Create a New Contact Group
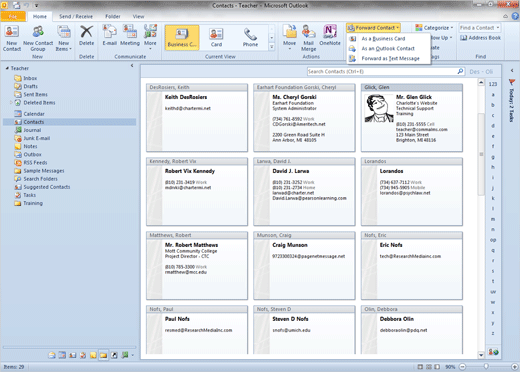The image size is (520, 372). tap(38, 38)
